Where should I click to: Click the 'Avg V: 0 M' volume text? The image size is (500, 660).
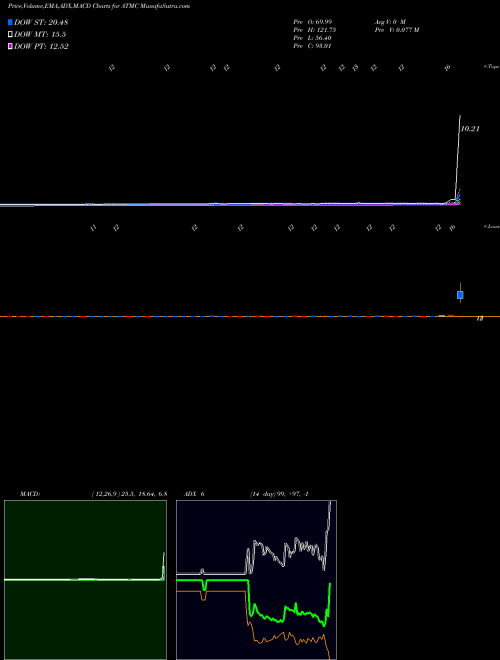(390, 21)
